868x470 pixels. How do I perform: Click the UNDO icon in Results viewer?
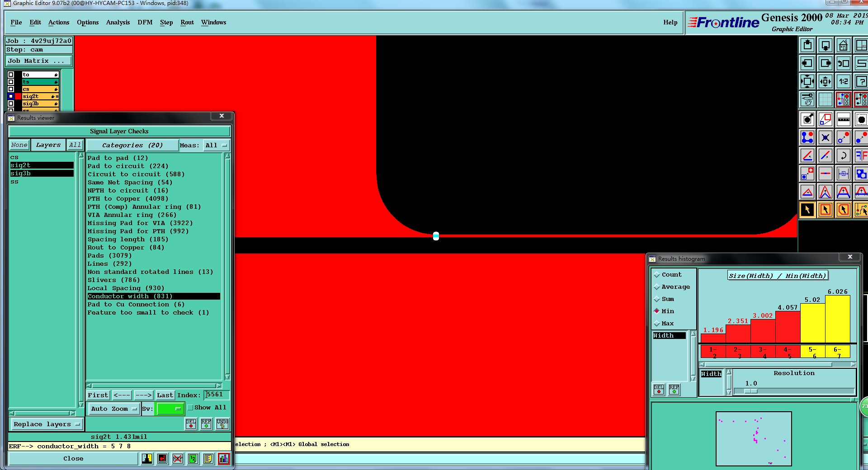222,424
